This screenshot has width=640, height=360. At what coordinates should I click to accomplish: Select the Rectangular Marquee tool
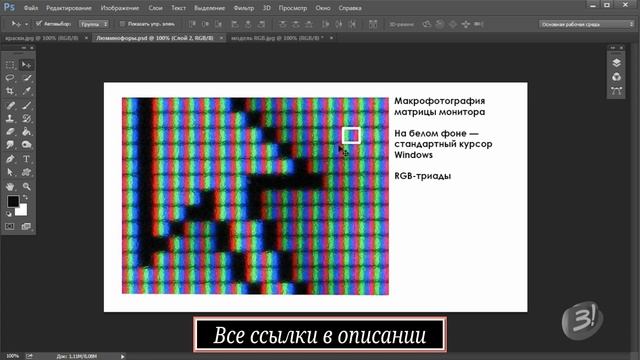tap(10, 65)
